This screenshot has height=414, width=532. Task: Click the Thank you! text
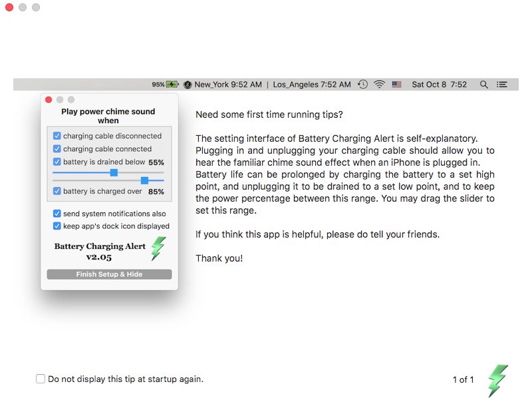219,258
